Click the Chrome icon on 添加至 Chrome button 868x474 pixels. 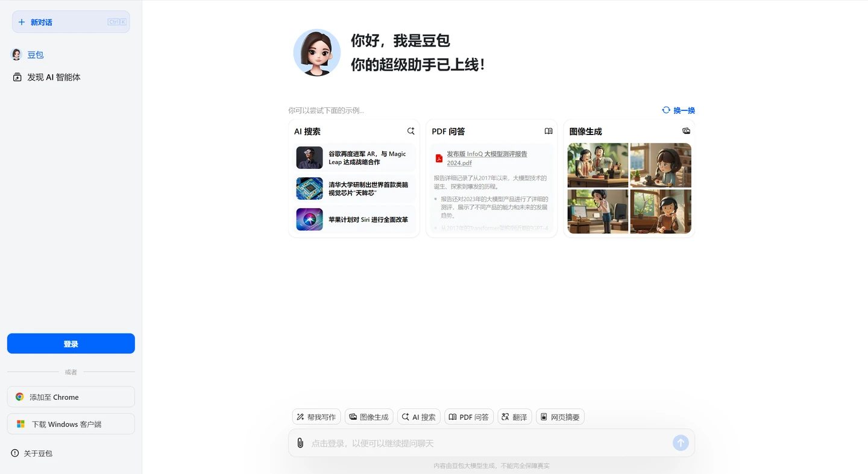pyautogui.click(x=19, y=397)
